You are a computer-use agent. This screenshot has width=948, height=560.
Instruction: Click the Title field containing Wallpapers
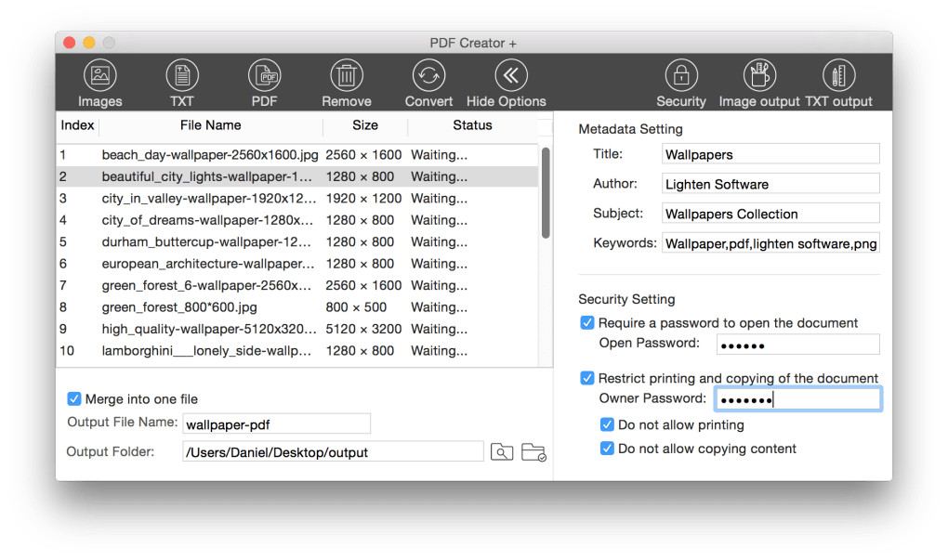[770, 154]
